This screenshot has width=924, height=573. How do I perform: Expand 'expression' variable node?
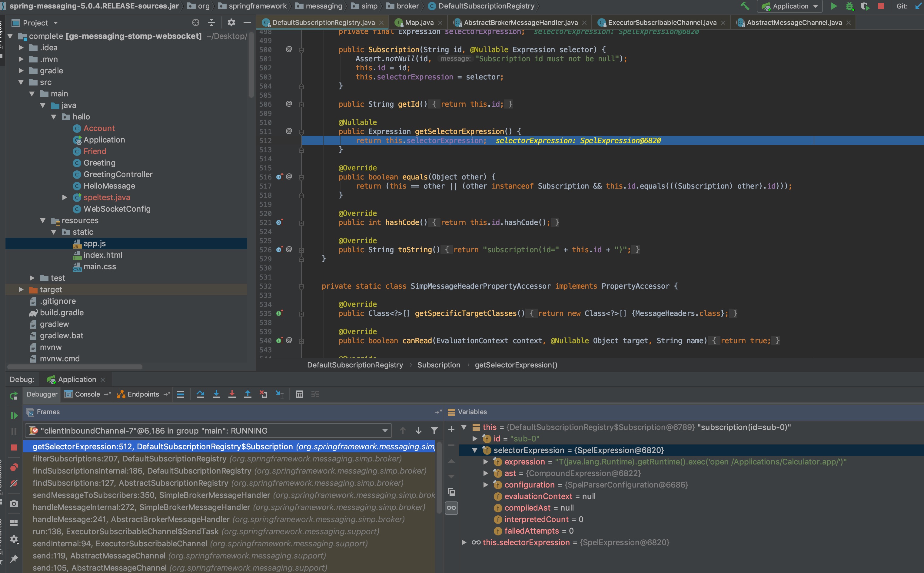pyautogui.click(x=485, y=461)
